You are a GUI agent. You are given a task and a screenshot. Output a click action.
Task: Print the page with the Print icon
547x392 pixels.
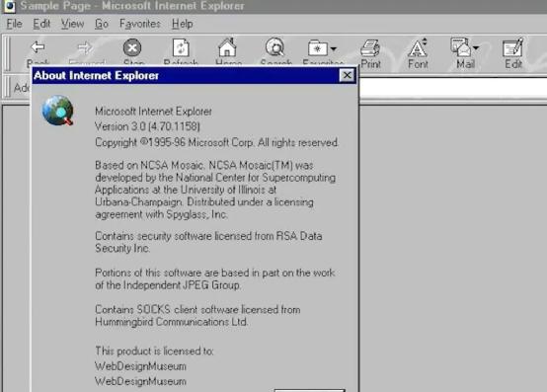pyautogui.click(x=370, y=47)
